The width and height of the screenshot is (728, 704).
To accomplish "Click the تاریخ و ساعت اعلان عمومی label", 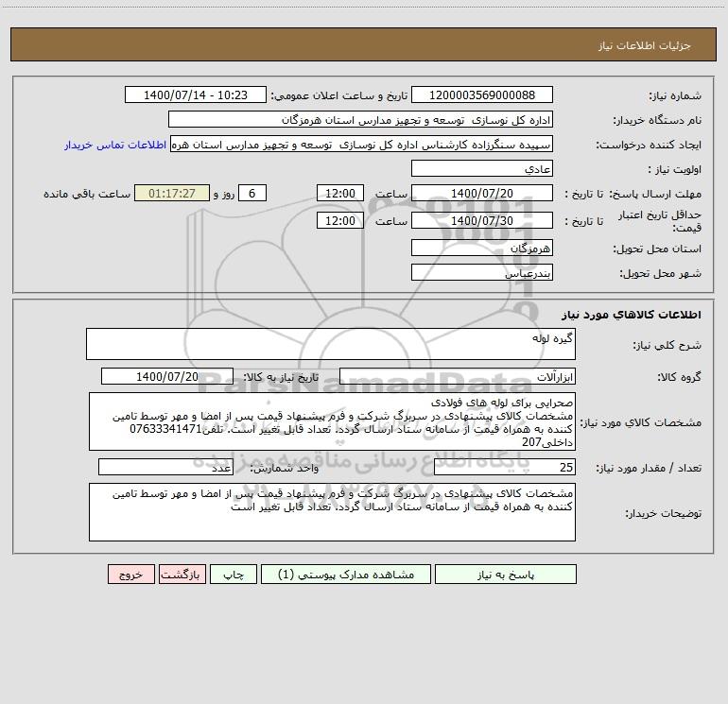I will coord(339,95).
